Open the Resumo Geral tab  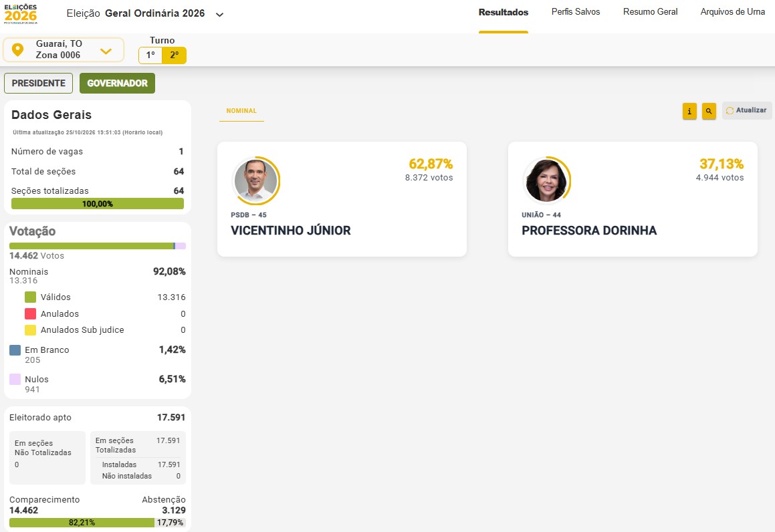point(650,12)
